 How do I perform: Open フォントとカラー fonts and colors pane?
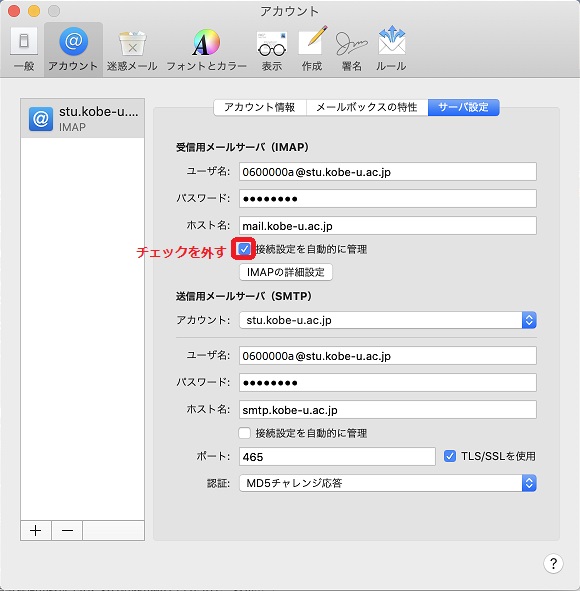click(207, 49)
